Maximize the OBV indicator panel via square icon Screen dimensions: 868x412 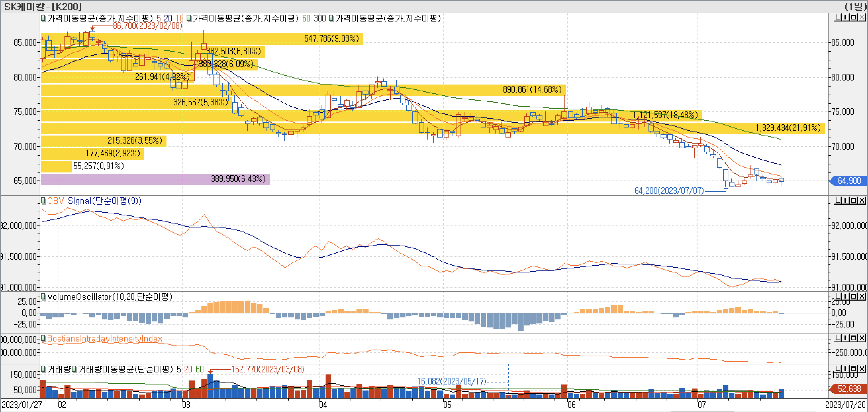pos(854,200)
